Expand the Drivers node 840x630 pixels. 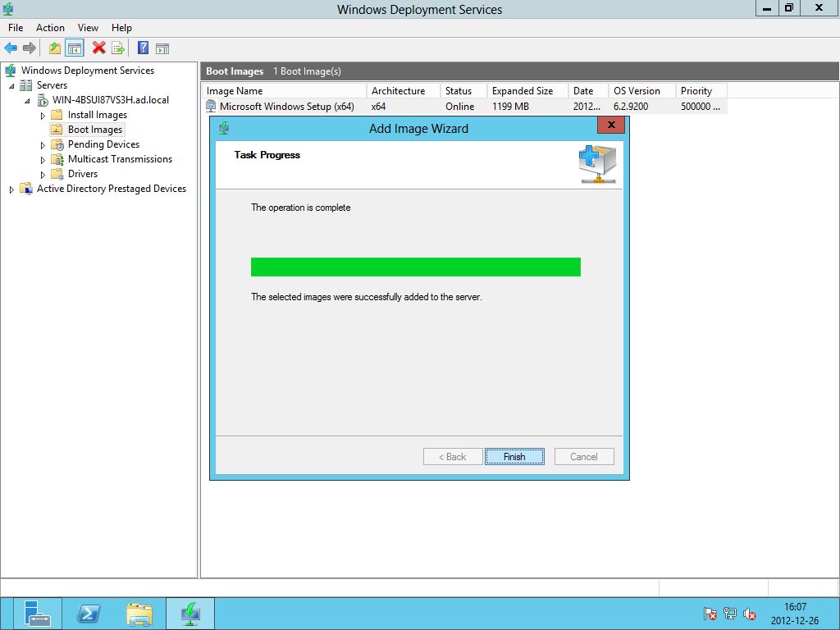(x=43, y=175)
